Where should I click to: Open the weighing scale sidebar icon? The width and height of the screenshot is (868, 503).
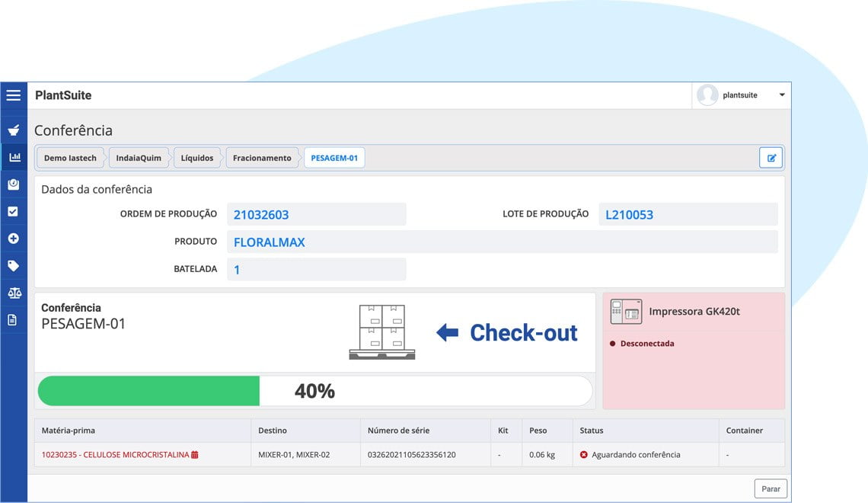(13, 184)
